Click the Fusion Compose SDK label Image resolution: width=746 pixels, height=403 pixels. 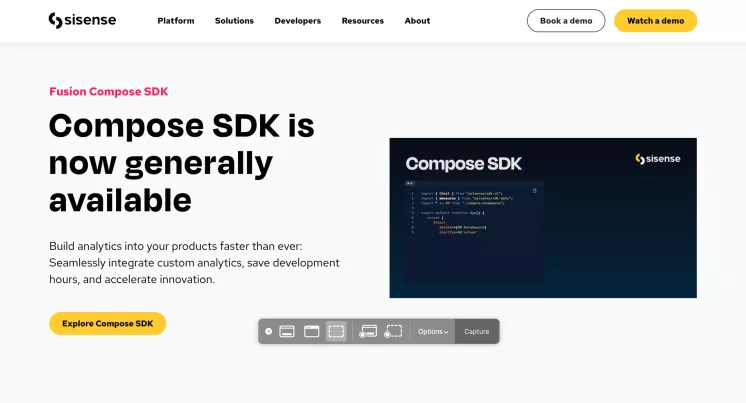coord(108,91)
